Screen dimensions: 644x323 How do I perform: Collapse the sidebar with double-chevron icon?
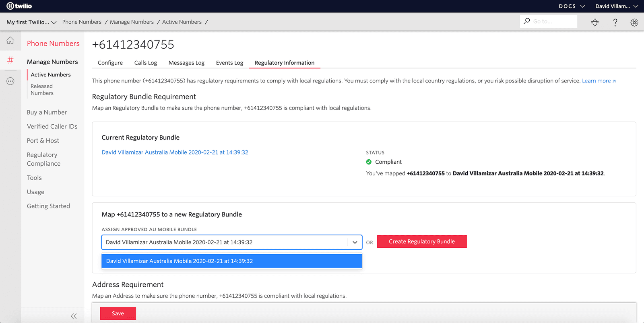tap(74, 316)
